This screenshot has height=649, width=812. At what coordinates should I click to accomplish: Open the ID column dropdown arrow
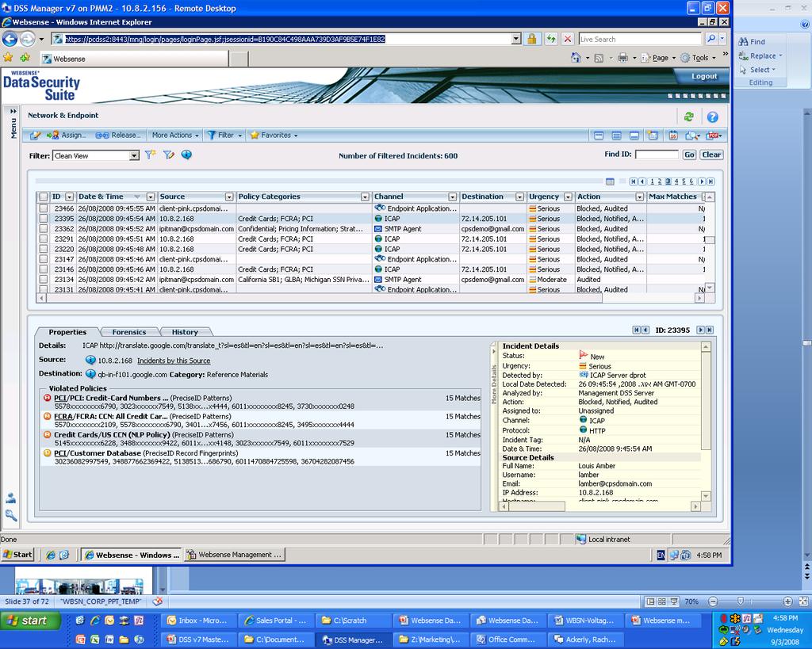[69, 197]
